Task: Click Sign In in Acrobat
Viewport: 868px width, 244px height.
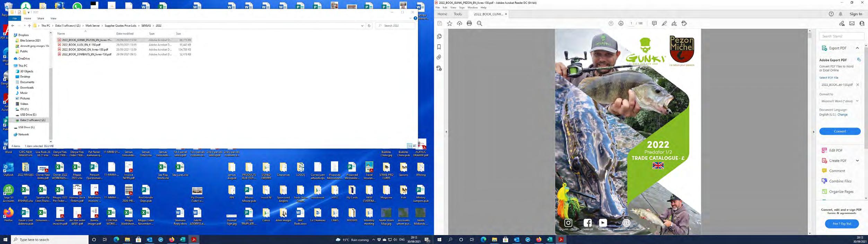Action: pos(856,14)
